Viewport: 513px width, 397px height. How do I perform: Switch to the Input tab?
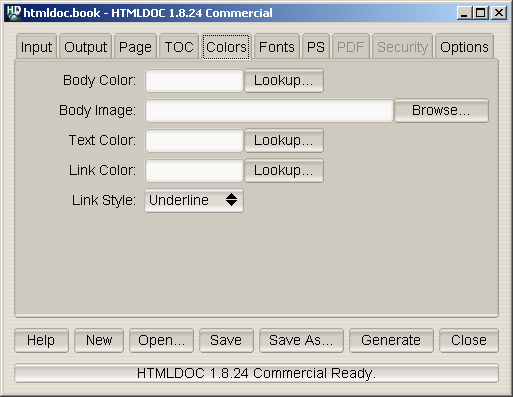(36, 47)
